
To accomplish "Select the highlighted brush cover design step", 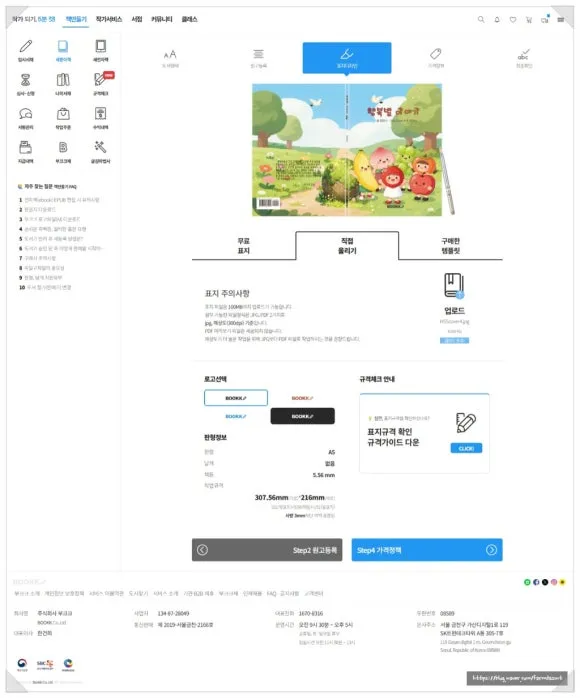I will 347,57.
